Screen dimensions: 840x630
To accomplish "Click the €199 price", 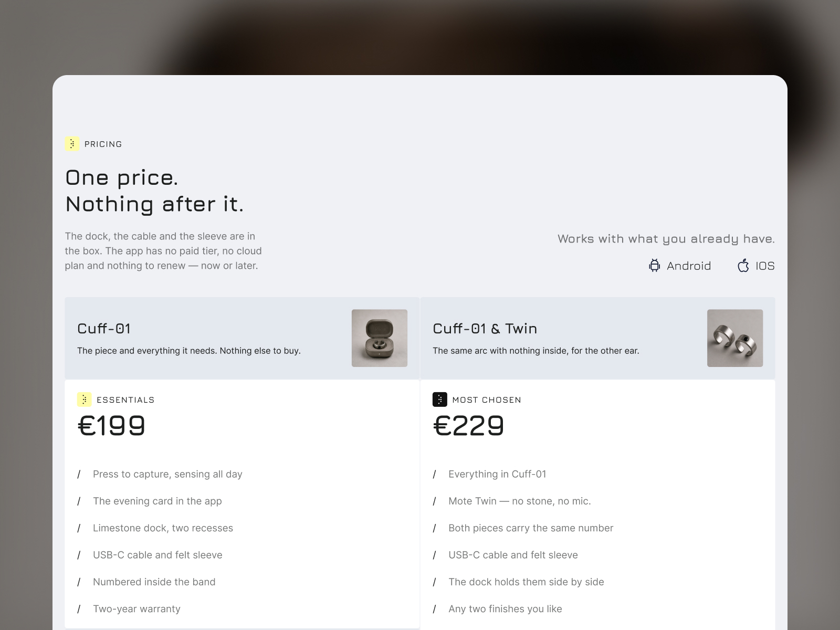I will click(111, 426).
